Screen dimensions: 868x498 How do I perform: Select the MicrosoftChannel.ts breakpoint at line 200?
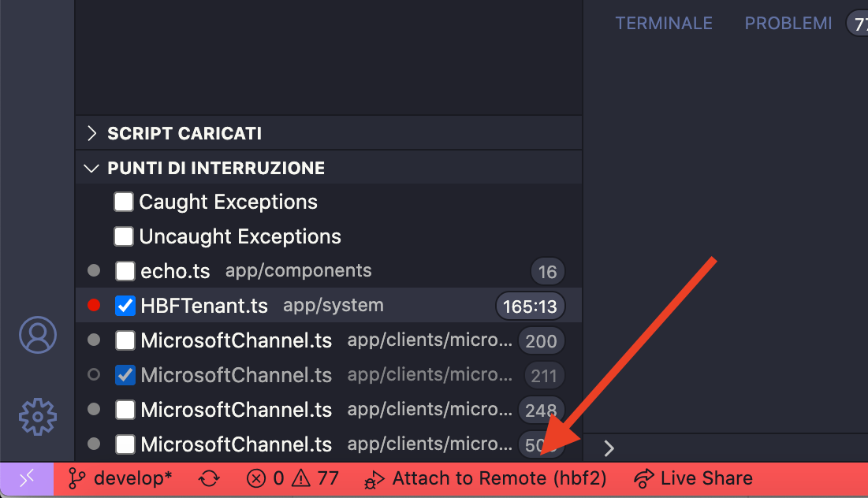[328, 340]
